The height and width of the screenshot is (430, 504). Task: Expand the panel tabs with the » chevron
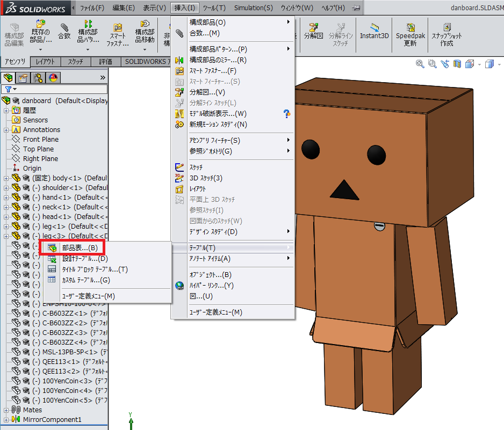[x=103, y=77]
